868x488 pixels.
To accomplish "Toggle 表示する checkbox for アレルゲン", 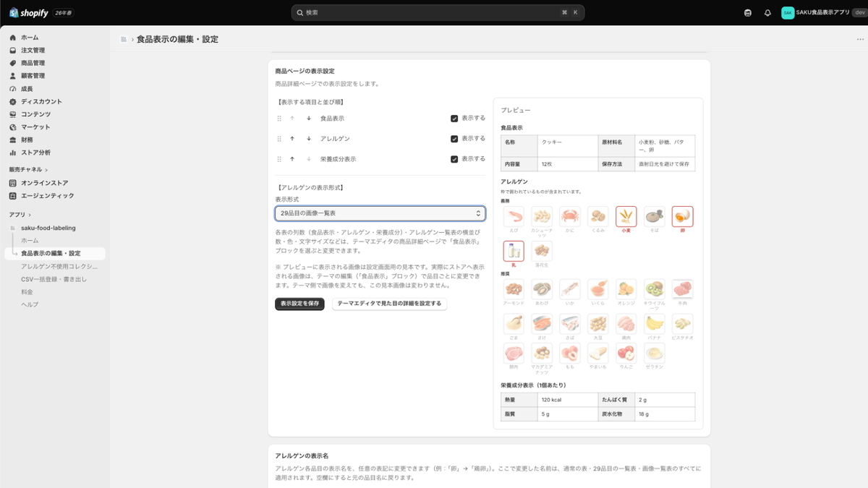I will [x=454, y=138].
